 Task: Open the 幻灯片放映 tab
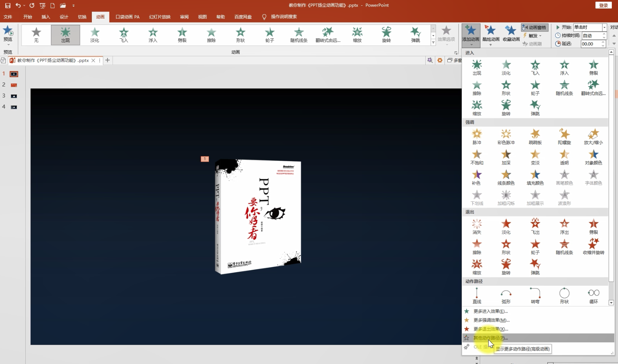coord(160,17)
